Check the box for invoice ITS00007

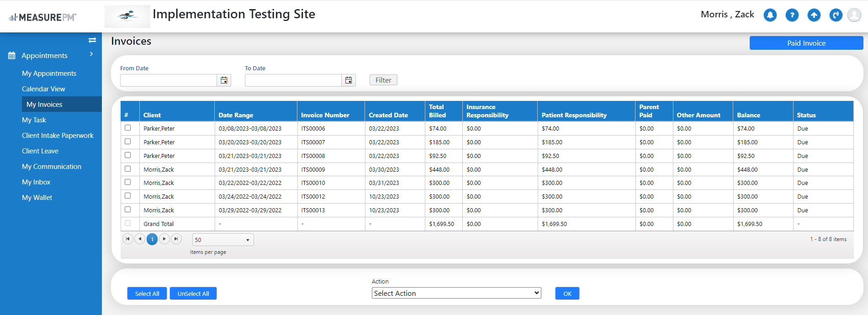(x=128, y=142)
